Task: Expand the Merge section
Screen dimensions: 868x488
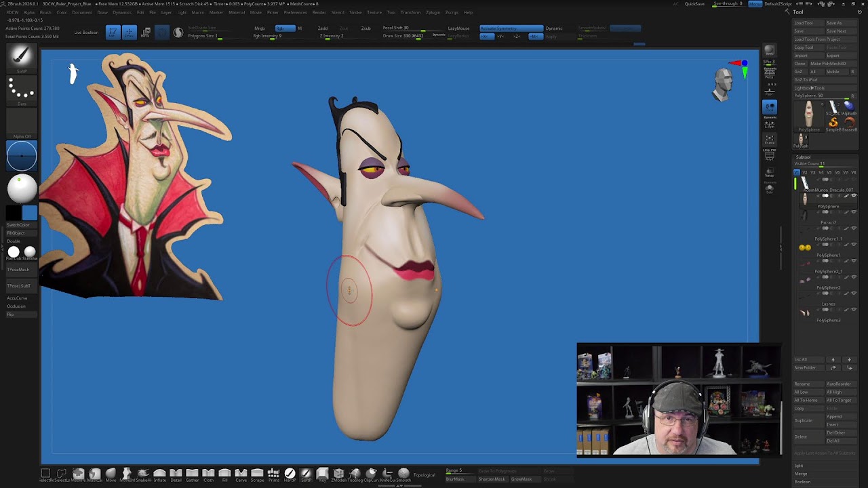Action: (x=801, y=474)
